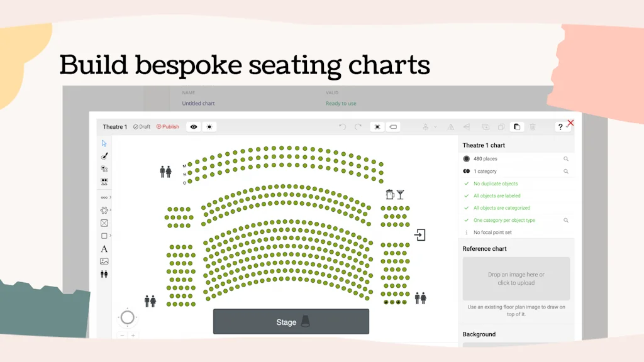Select the arrow selection tool

tap(104, 143)
